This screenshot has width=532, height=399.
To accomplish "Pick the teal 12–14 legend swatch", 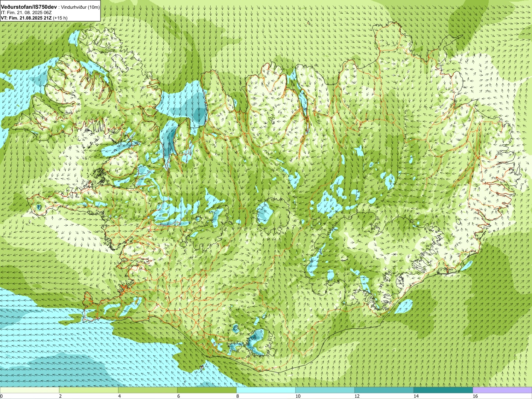I will click(x=384, y=390).
